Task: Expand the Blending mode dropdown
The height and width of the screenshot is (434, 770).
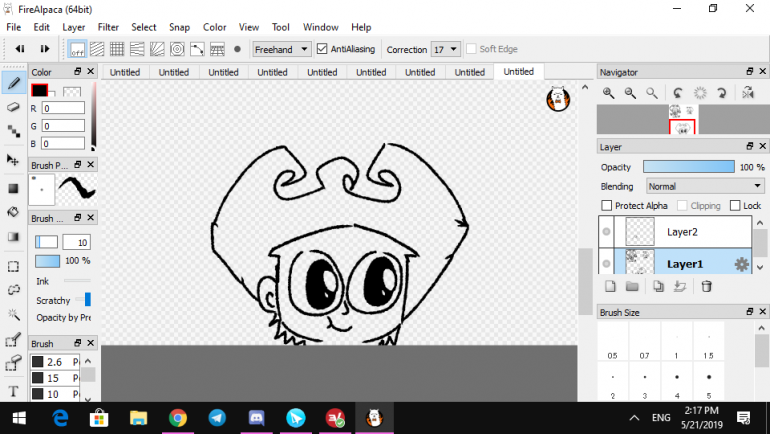Action: (x=704, y=186)
